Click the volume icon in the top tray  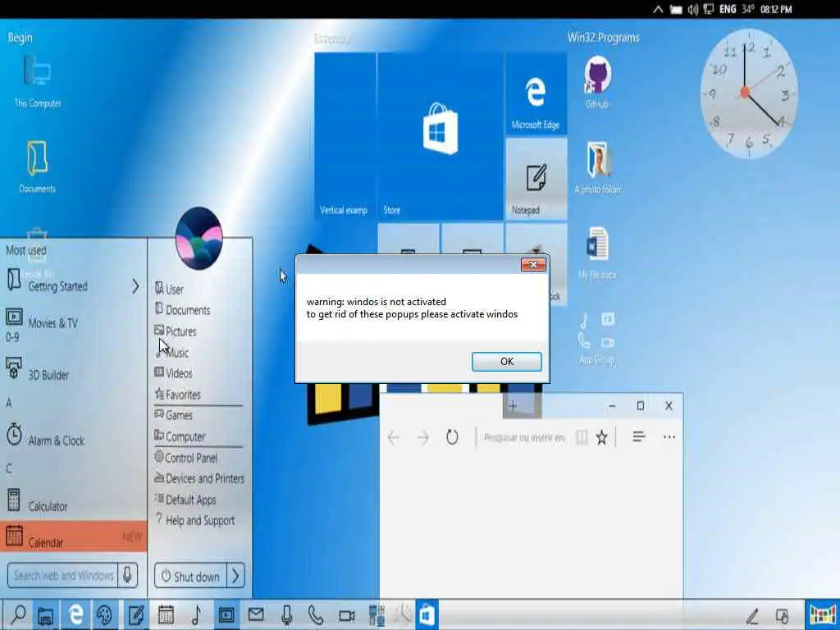(x=692, y=9)
